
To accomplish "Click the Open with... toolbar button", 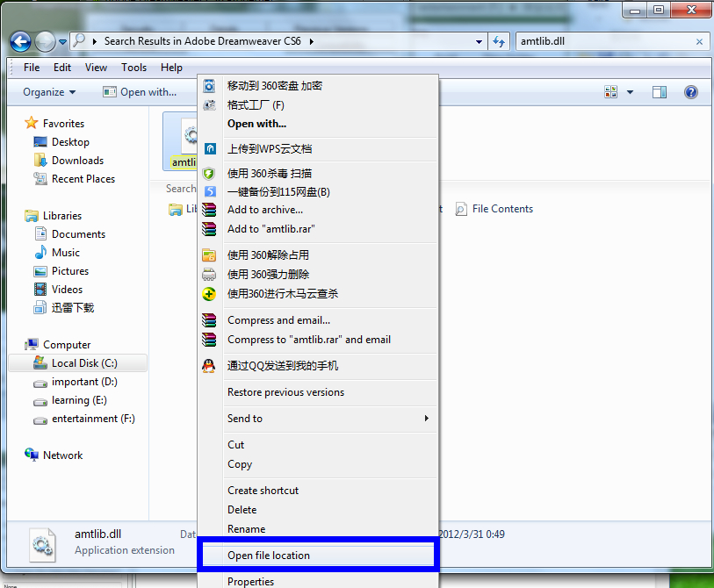I will (140, 92).
